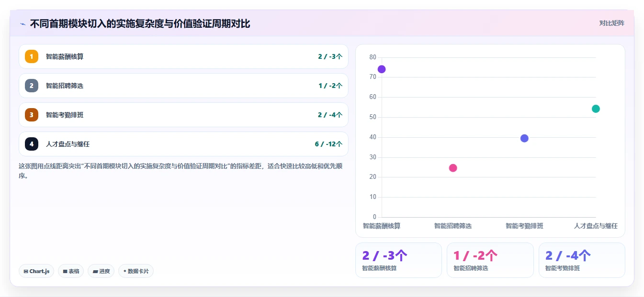Click the brown number 3 badge

(32, 115)
